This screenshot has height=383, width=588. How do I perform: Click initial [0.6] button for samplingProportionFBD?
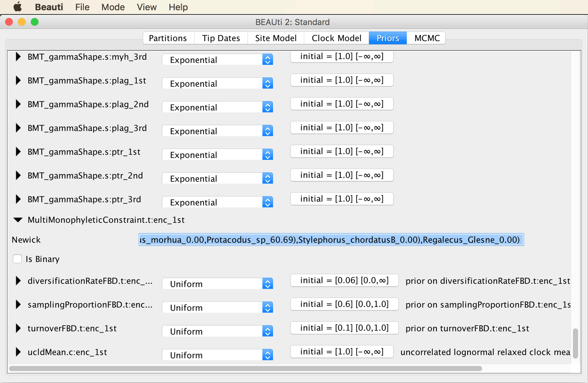[x=344, y=304]
